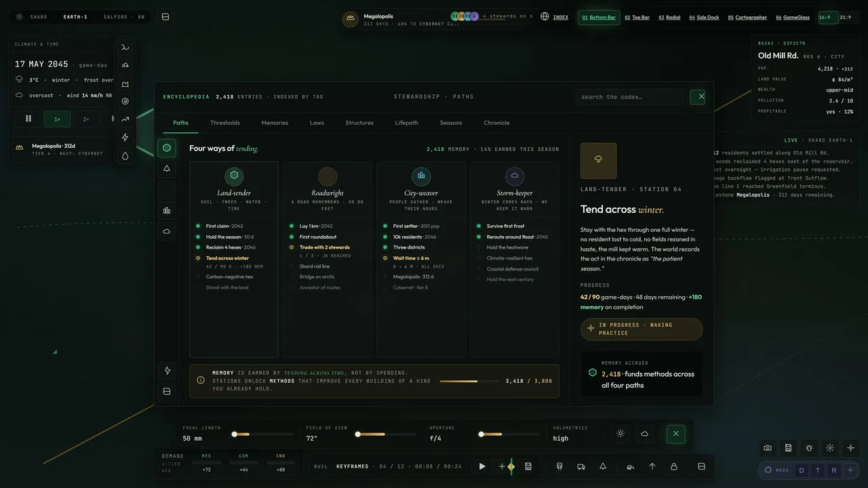
Task: Click the In Progress Waking Practice button
Action: click(642, 329)
